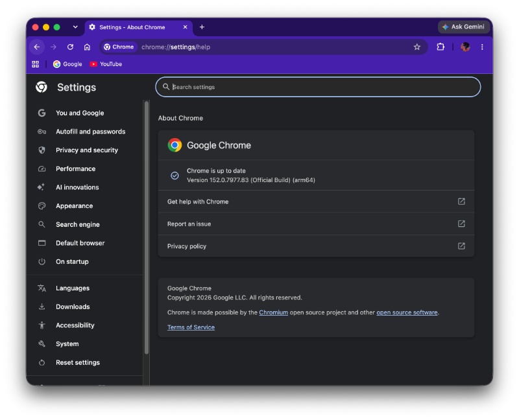Click the forward navigation arrow
The image size is (519, 420).
pyautogui.click(x=53, y=47)
